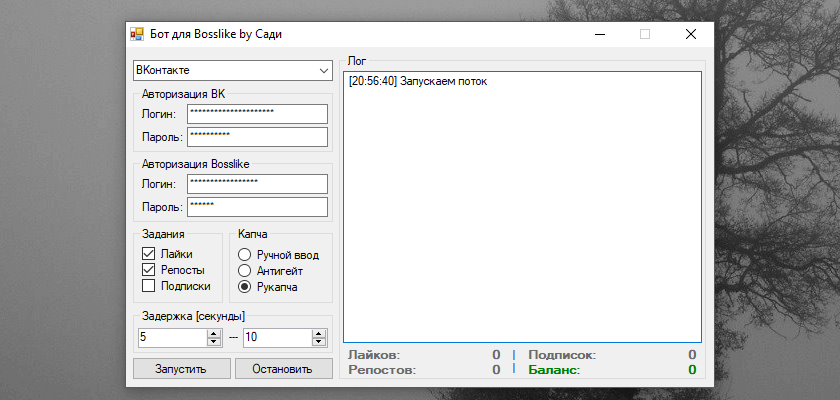The image size is (840, 400).
Task: Minimize the Bosslike bot window
Action: pos(600,34)
